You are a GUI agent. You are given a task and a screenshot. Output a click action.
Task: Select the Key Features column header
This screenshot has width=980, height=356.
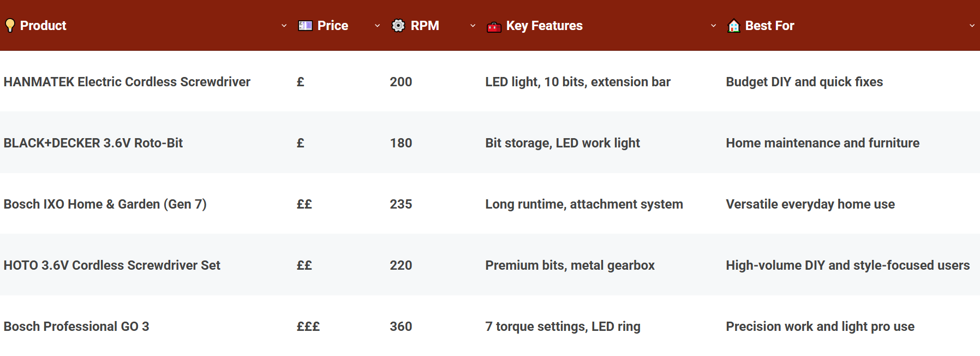[544, 26]
